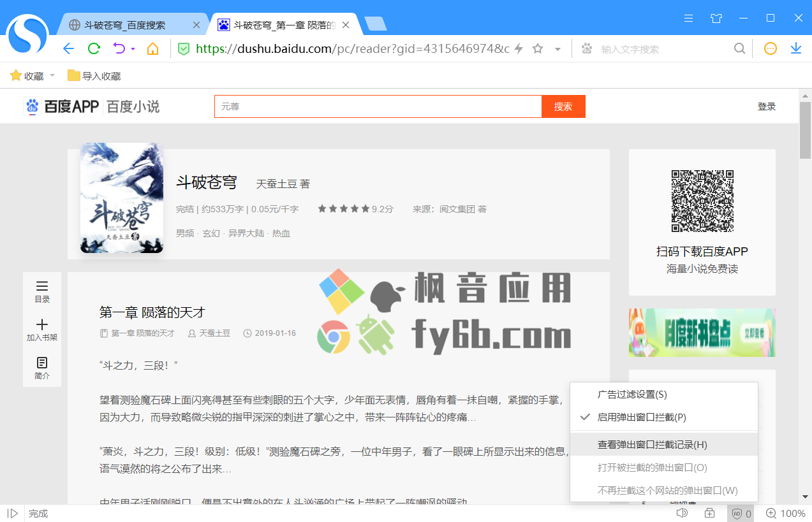Close the 斗破苍穹_百度搜索 tab
The width and height of the screenshot is (812, 522).
tap(196, 25)
